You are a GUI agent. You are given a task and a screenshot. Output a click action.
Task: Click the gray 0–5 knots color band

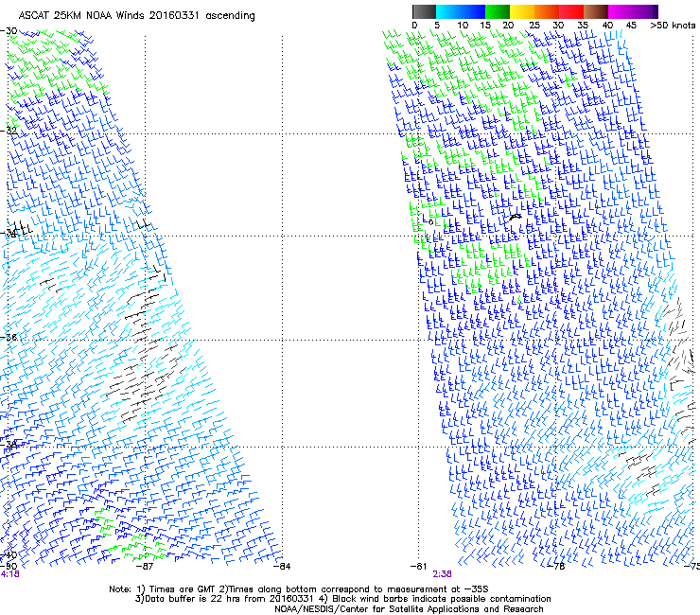click(x=424, y=11)
